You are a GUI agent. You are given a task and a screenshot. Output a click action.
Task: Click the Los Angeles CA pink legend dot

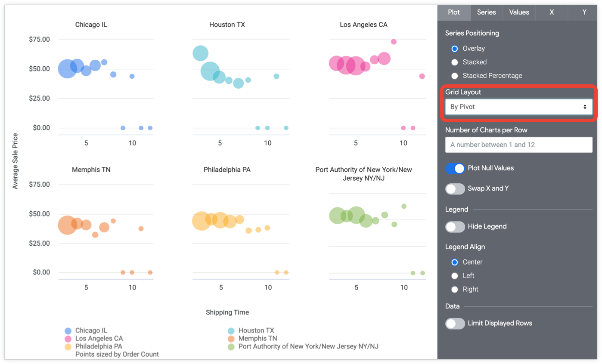tap(68, 339)
